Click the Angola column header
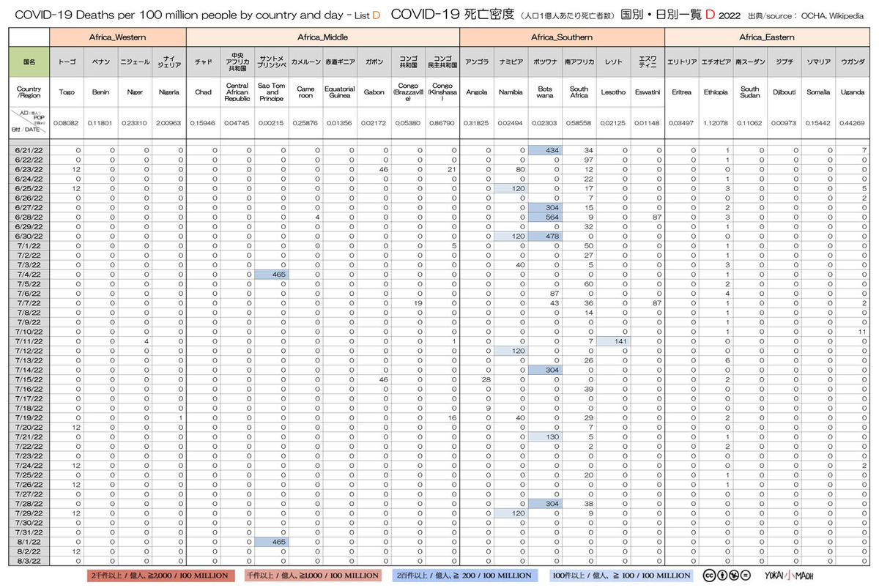This screenshot has width=879, height=588. pos(477,92)
